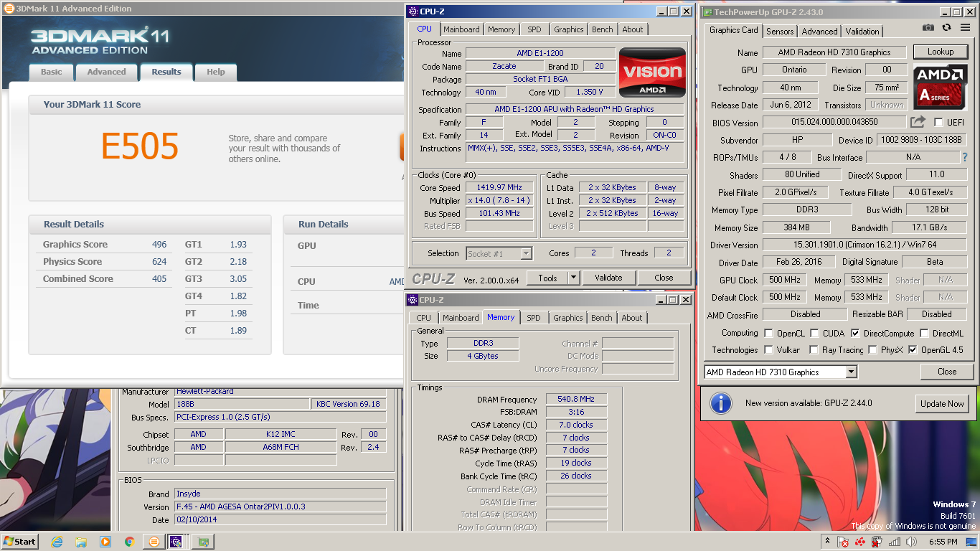The image size is (980, 551).
Task: Click the Bus Interface question mark icon
Action: coord(964,157)
